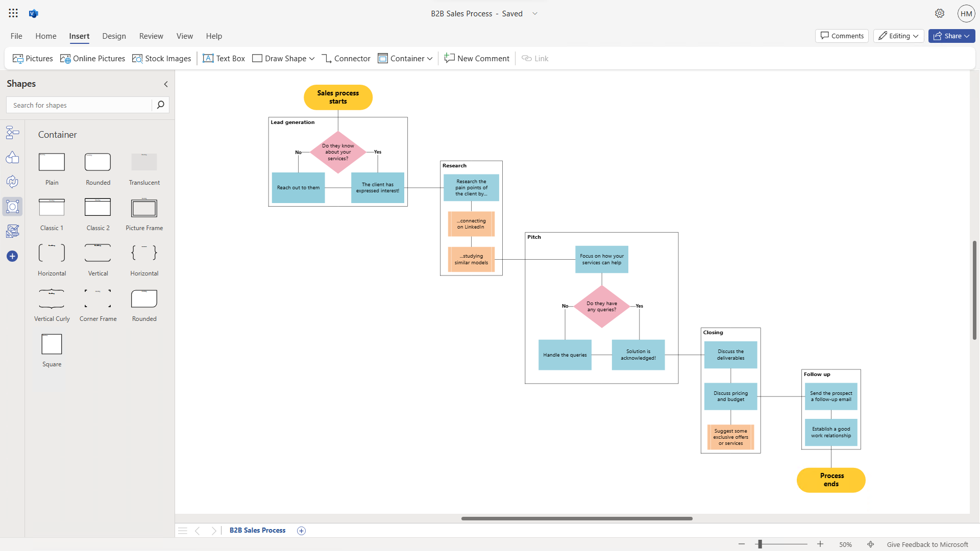Click the B2B Sales Process tab
Screen dimensions: 980x551
click(258, 530)
